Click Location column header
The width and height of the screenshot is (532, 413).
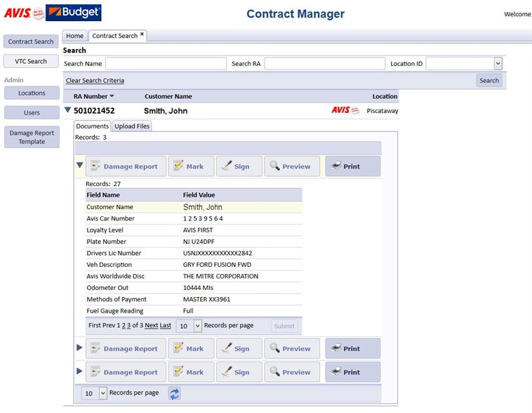385,96
